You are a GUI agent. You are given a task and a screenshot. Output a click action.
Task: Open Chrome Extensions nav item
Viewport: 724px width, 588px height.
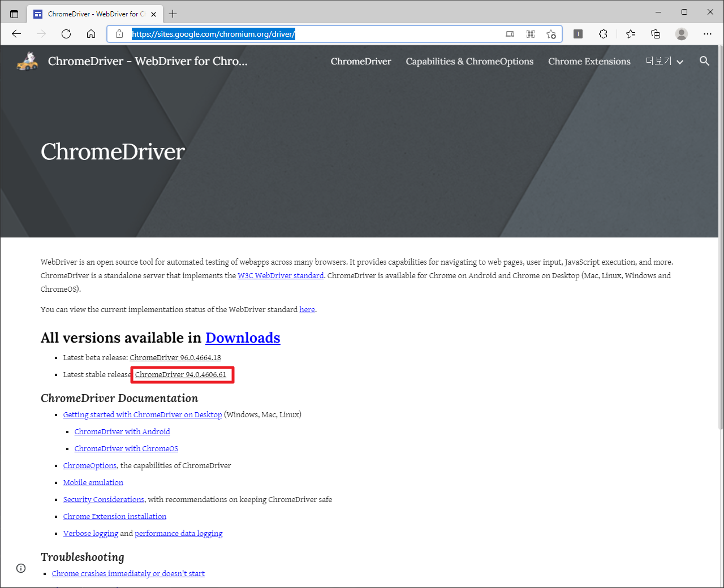[589, 61]
